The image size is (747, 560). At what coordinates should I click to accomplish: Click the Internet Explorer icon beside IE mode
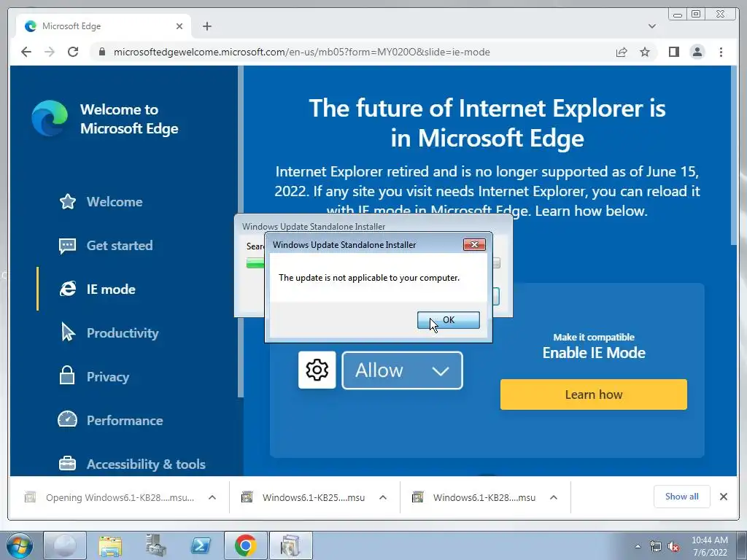[x=68, y=289]
